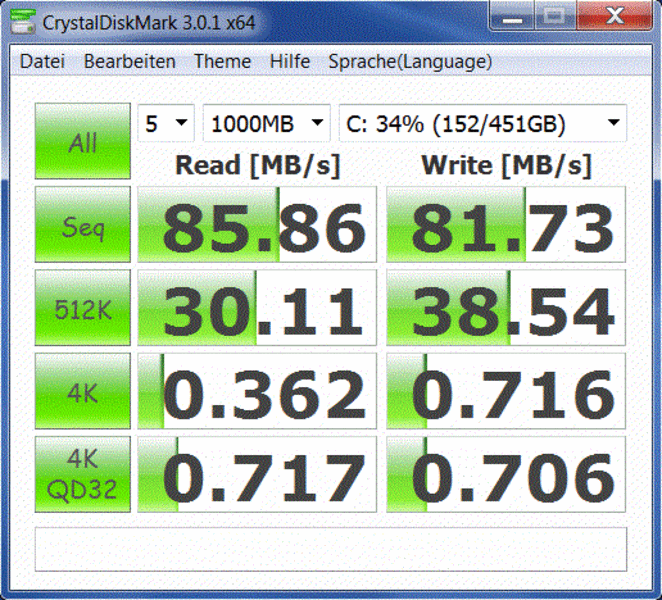Start the 4K benchmark
The height and width of the screenshot is (600, 662).
[x=83, y=391]
